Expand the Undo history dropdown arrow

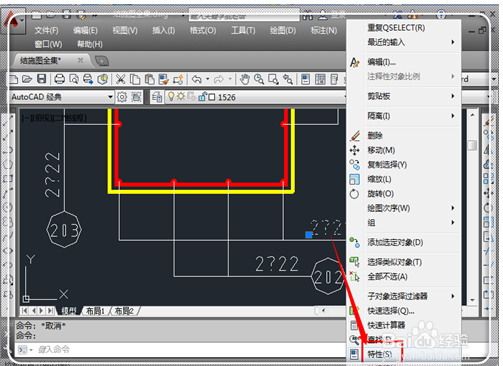[x=207, y=79]
